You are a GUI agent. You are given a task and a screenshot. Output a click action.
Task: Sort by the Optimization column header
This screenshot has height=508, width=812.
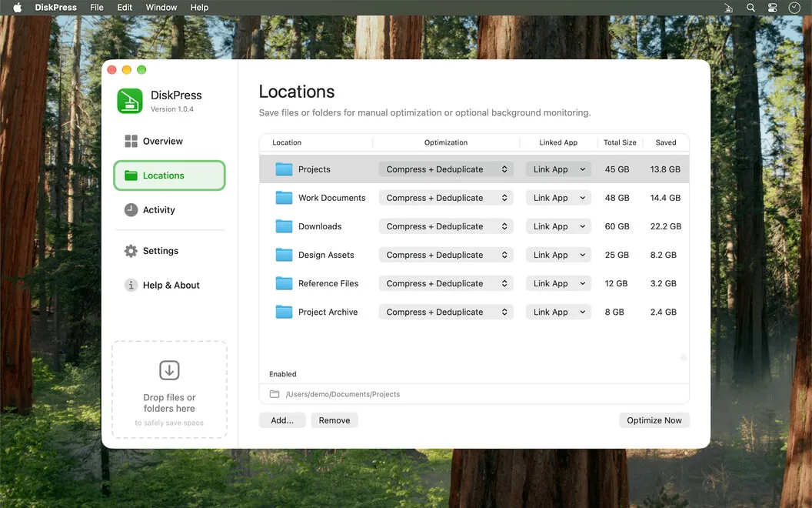pyautogui.click(x=446, y=142)
